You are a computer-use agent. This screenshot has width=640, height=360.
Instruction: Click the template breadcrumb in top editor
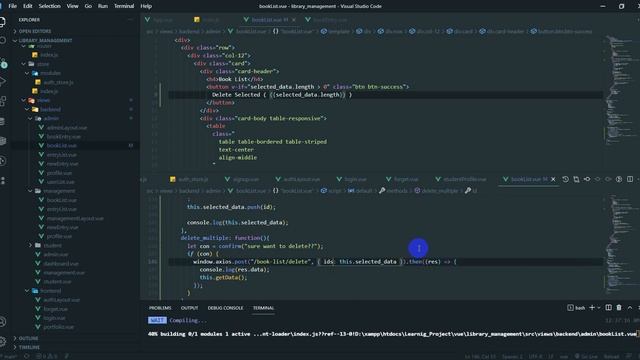point(335,31)
